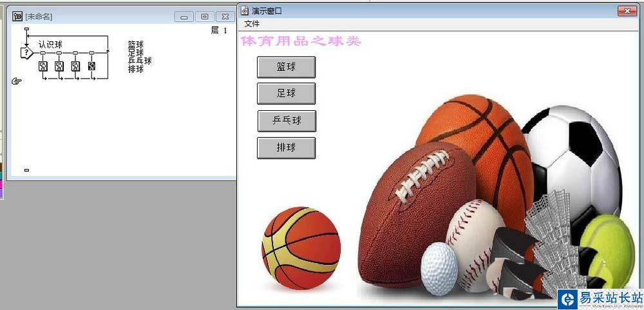Close the 演示窗口 presentation window
This screenshot has height=310, width=644.
(627, 12)
